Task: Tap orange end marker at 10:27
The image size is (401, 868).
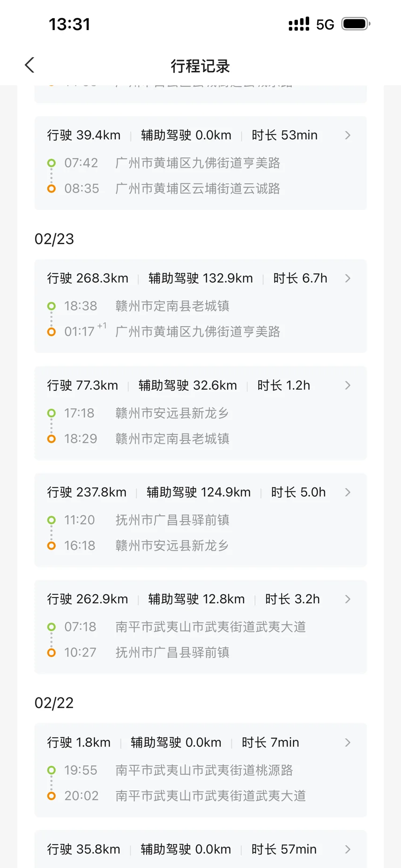Action: (x=52, y=652)
